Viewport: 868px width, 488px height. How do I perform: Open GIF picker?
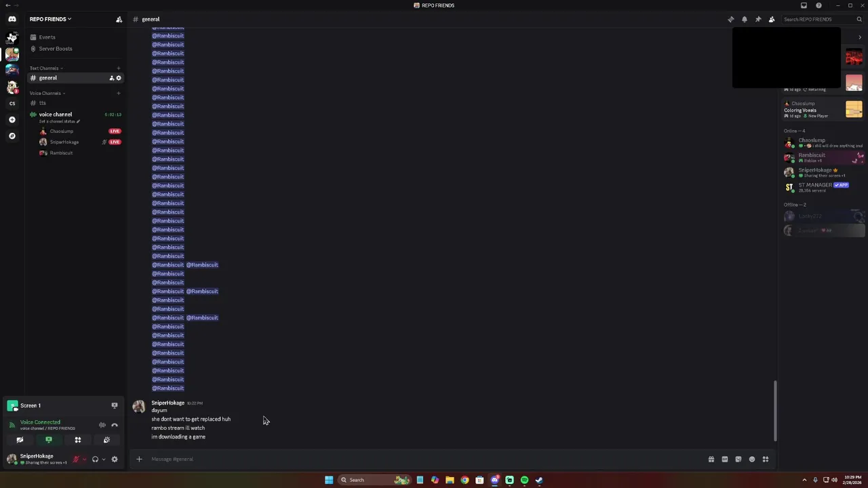[725, 460]
